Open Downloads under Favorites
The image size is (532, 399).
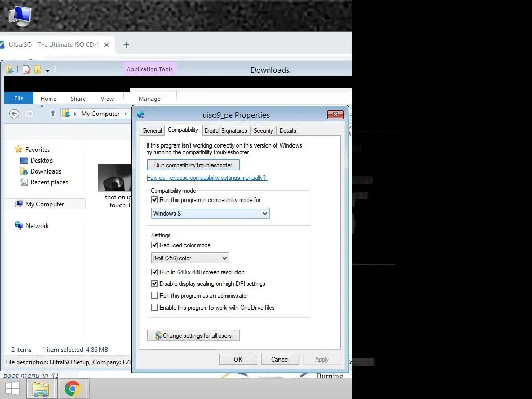[x=46, y=171]
